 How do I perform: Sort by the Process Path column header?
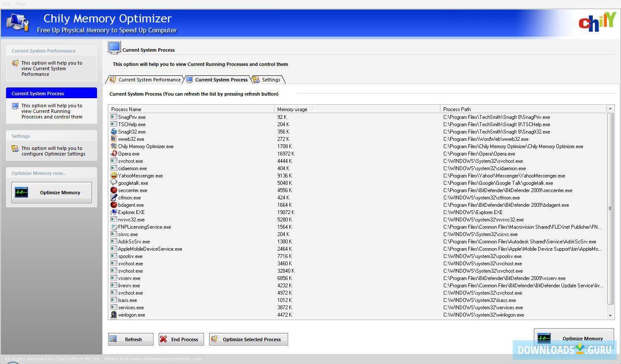tap(523, 109)
